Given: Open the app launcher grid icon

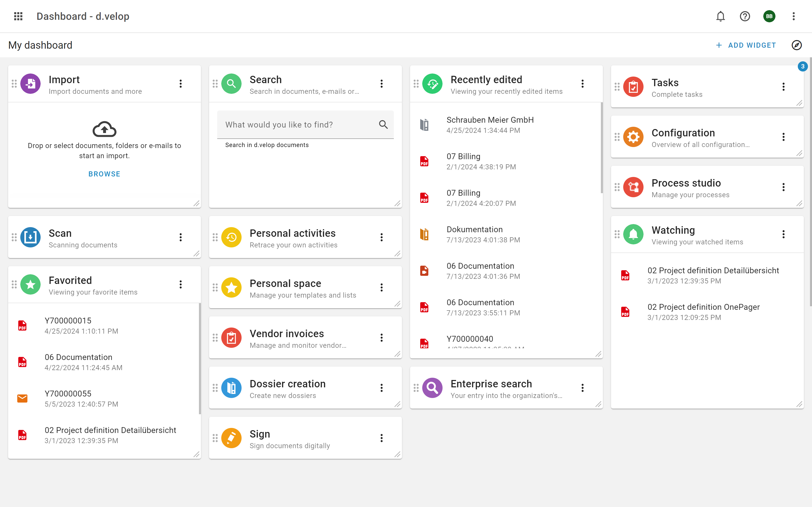Looking at the screenshot, I should pyautogui.click(x=18, y=16).
